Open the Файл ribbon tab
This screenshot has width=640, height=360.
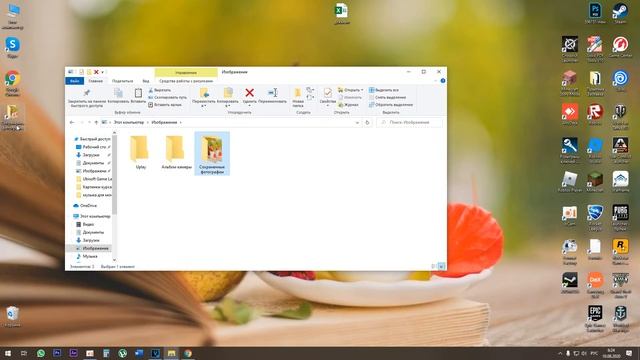[x=75, y=81]
